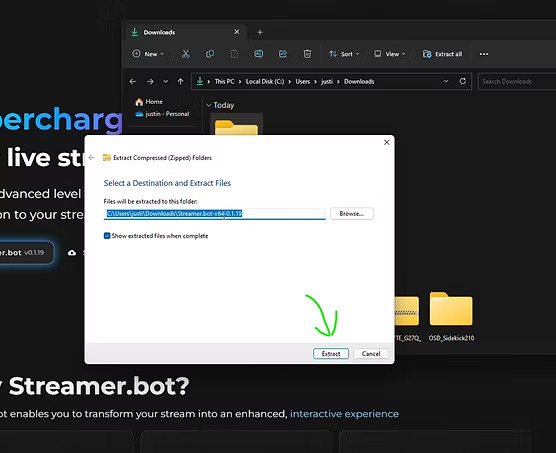Toggle Show extracted files when complete

click(107, 236)
